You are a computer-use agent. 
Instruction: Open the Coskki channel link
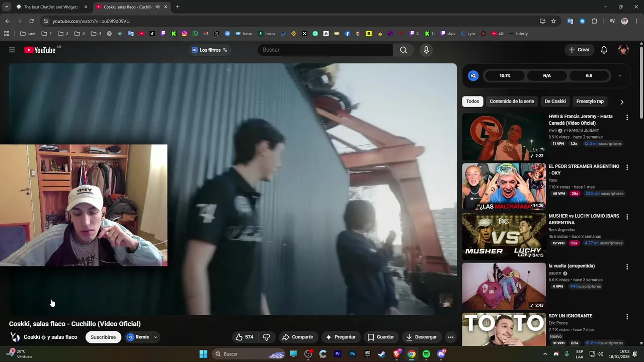[x=32, y=337]
